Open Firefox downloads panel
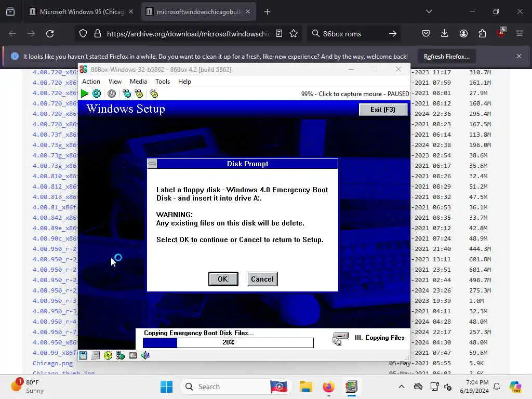The image size is (532, 399). coord(445,34)
